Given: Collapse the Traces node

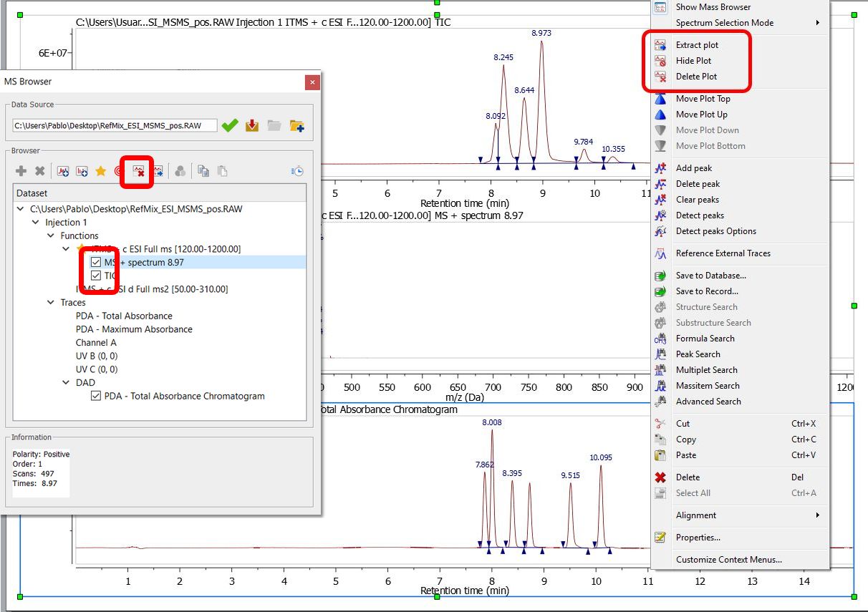Looking at the screenshot, I should tap(51, 303).
